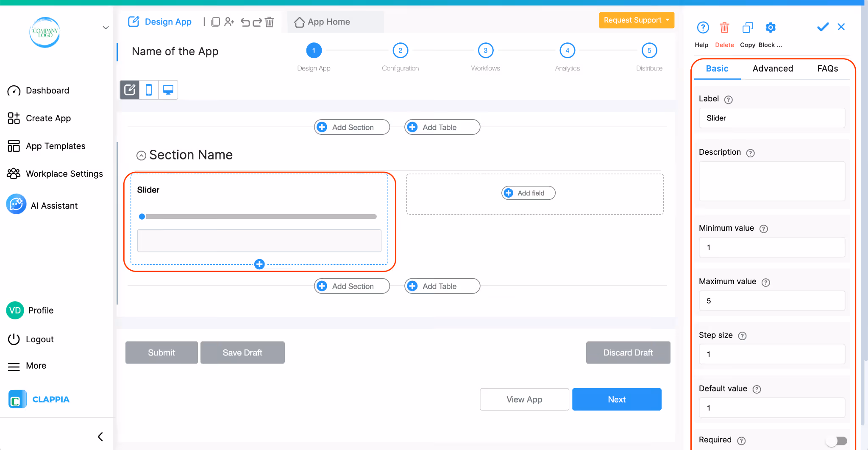This screenshot has height=450, width=868.
Task: Click the upper Add Section button
Action: pyautogui.click(x=352, y=127)
